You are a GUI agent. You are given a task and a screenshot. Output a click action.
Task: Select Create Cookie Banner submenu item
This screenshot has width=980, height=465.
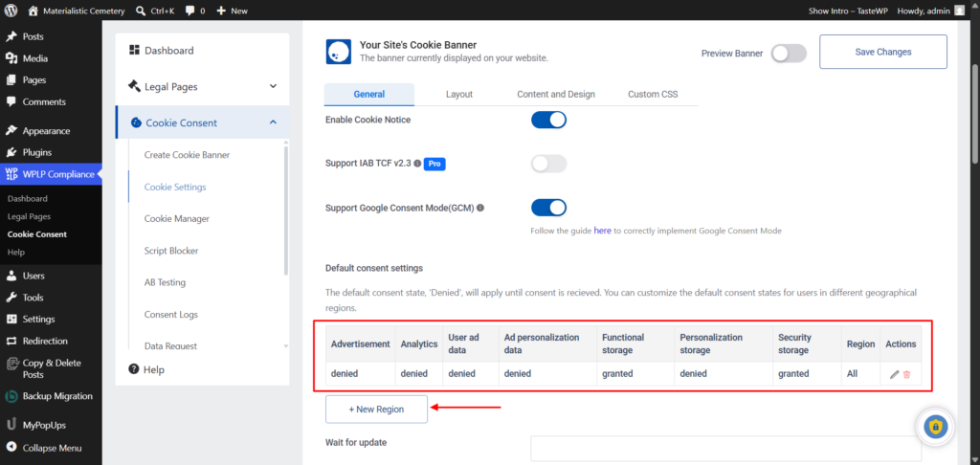187,155
